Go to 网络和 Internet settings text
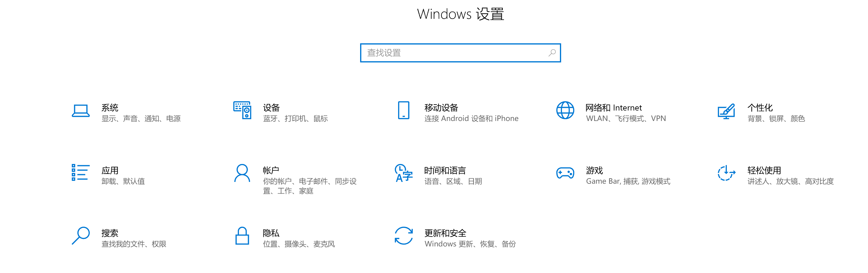 (x=613, y=108)
